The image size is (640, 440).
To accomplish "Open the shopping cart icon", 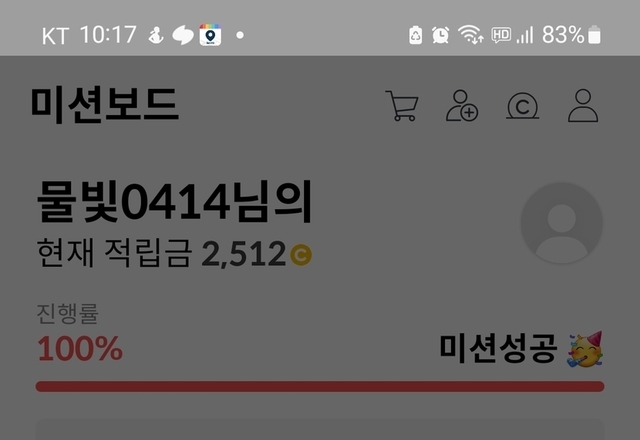I will coord(402,106).
